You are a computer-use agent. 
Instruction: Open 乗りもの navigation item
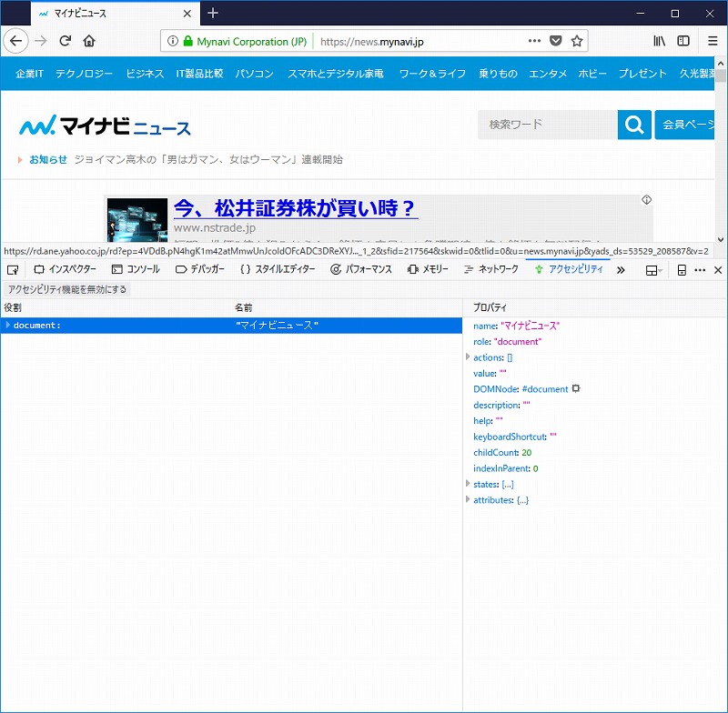(x=498, y=74)
